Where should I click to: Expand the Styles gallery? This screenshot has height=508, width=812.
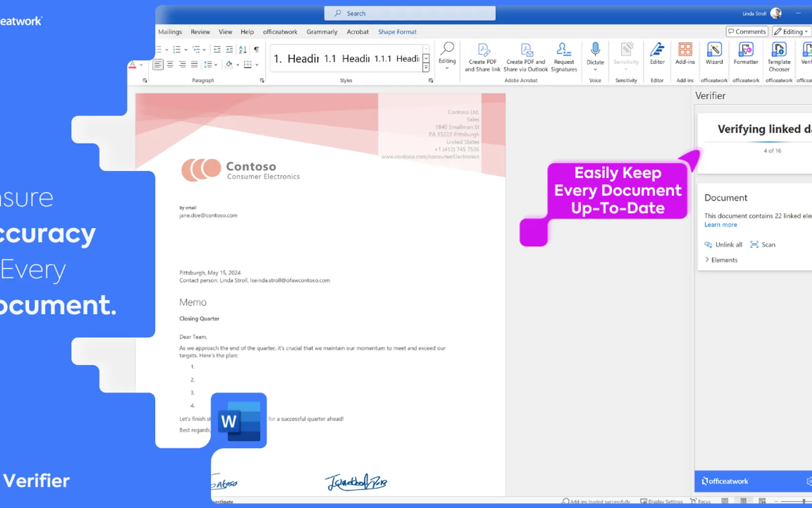coord(426,68)
